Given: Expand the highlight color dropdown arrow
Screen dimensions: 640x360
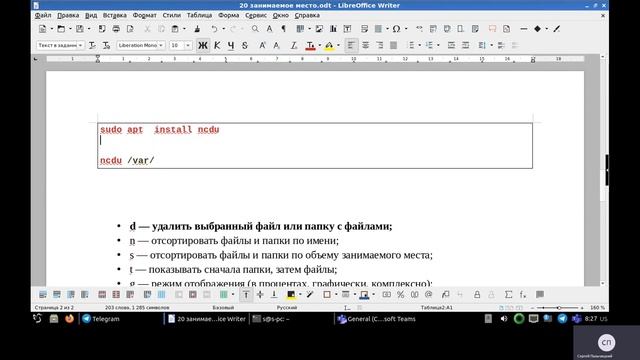Looking at the screenshot, I should pos(338,45).
